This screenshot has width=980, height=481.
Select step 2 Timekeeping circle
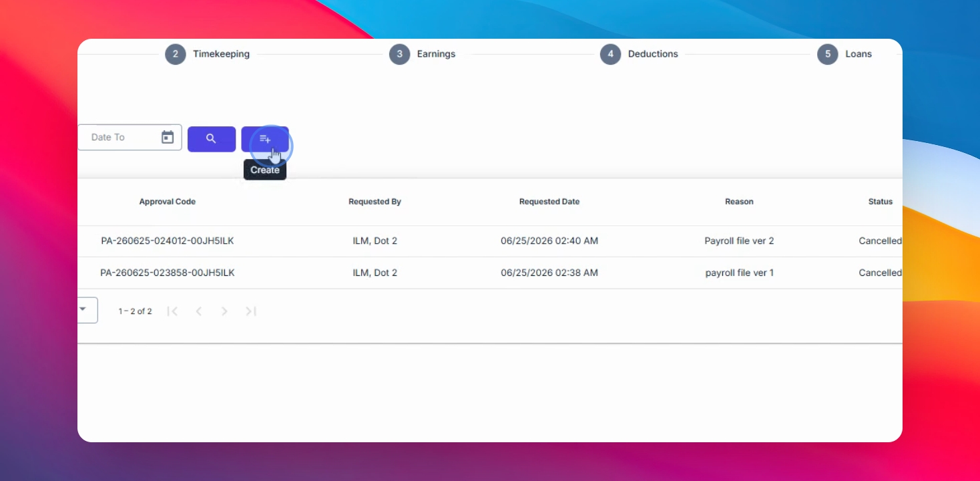click(176, 54)
